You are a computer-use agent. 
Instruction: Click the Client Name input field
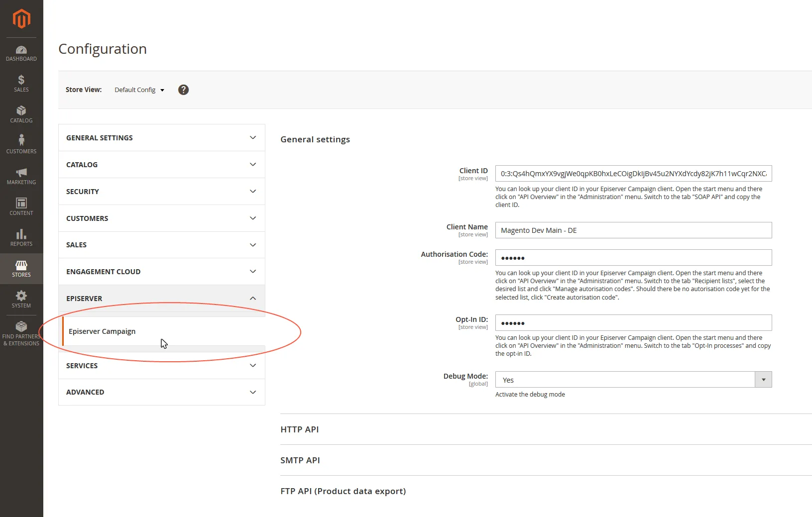tap(633, 230)
